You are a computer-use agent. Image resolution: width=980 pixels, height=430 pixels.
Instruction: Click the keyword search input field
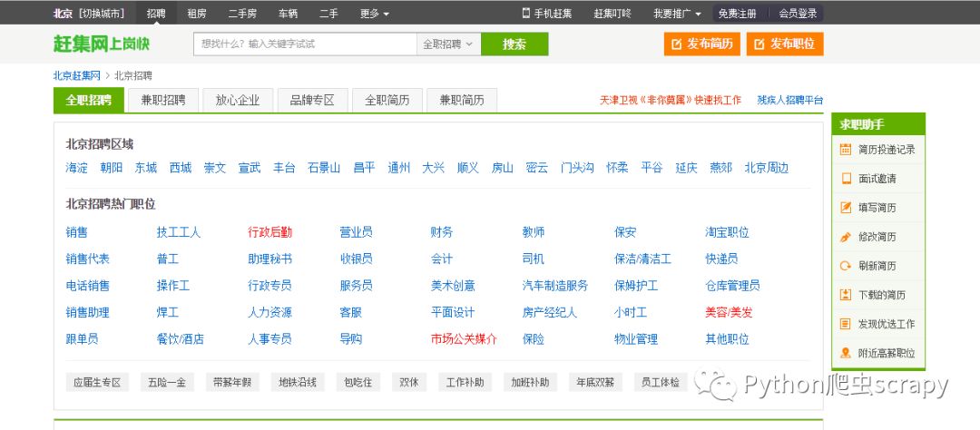pos(305,44)
